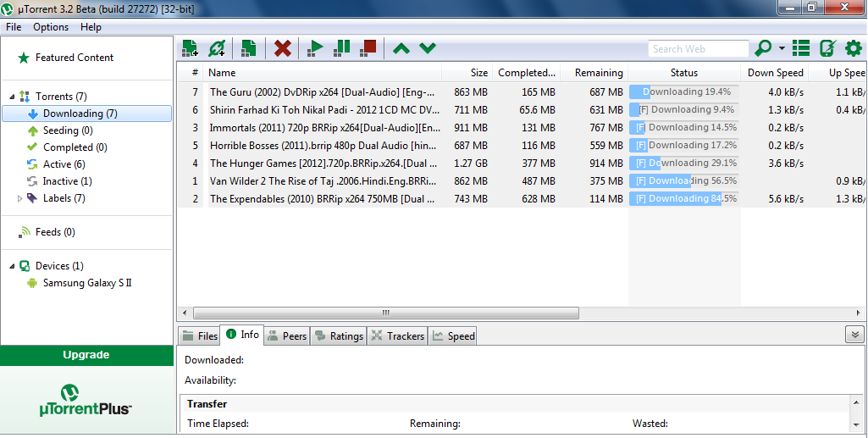This screenshot has width=868, height=438.
Task: Select Labels (7) in the sidebar
Action: click(x=64, y=198)
